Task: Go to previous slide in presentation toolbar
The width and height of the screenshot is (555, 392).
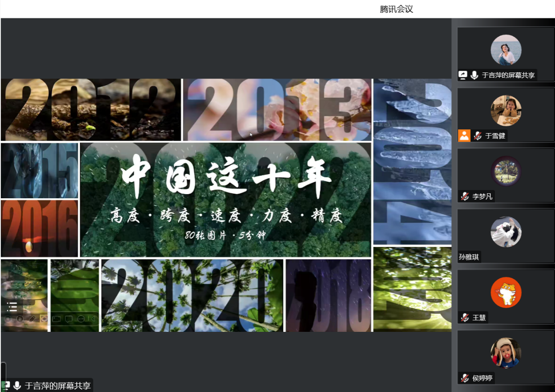Action: coord(8,319)
